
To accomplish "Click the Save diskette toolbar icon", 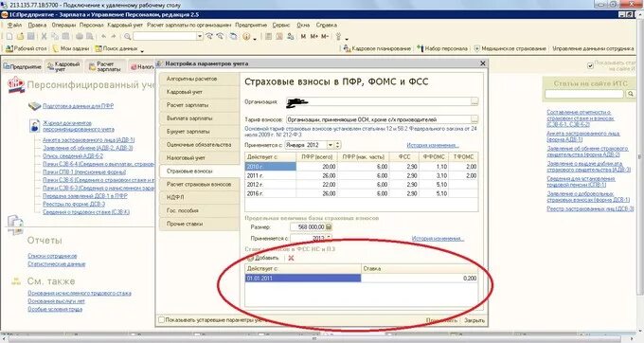I will coord(30,37).
